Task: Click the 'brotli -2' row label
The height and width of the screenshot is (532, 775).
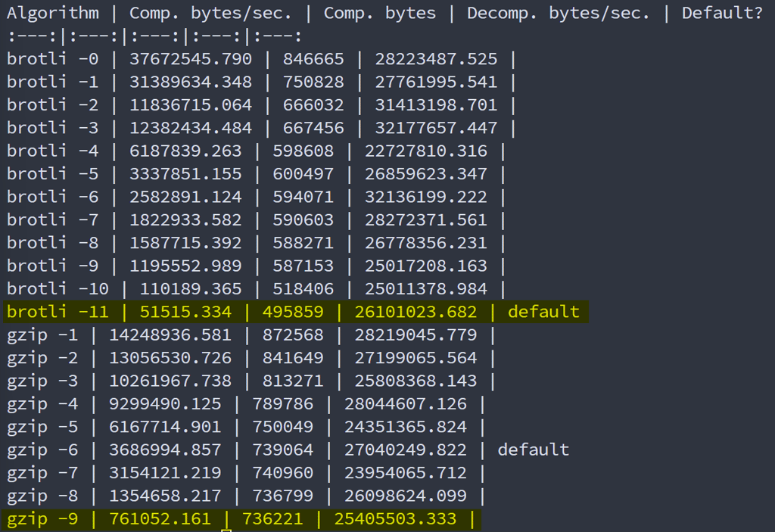Action: (x=53, y=105)
